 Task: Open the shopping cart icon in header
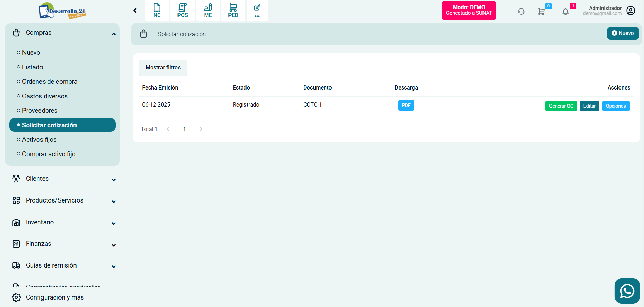[x=541, y=12]
